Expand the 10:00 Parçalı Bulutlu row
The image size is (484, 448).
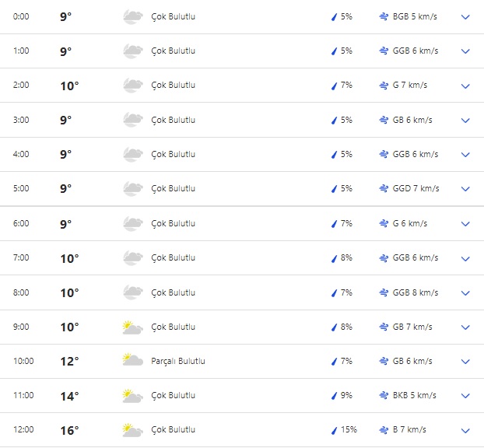(x=465, y=362)
